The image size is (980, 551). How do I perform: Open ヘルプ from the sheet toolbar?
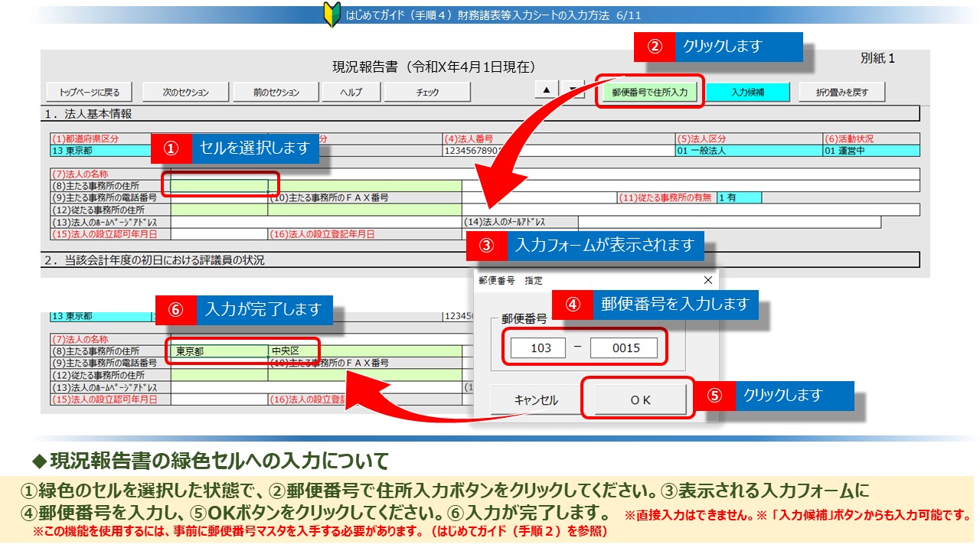pos(351,92)
